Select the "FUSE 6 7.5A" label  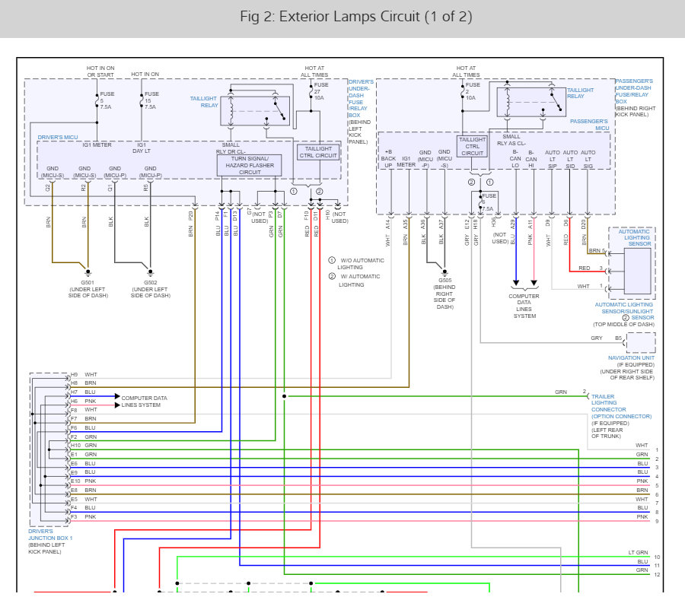coord(489,202)
